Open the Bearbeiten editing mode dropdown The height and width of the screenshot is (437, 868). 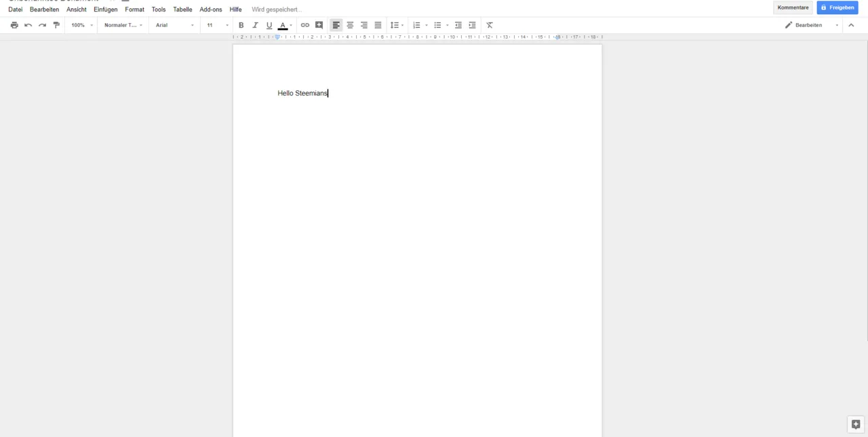click(812, 25)
